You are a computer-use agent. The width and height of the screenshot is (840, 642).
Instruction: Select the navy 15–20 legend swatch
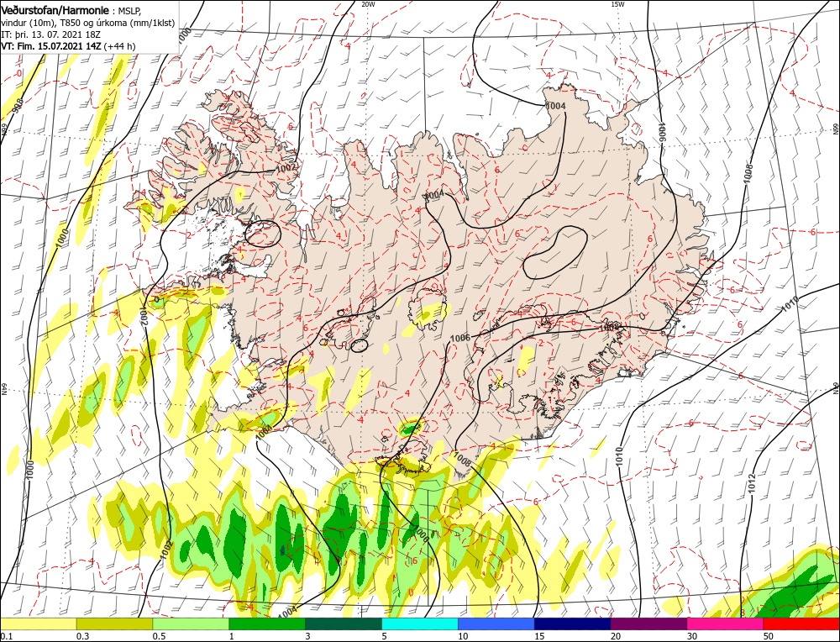coord(573,624)
